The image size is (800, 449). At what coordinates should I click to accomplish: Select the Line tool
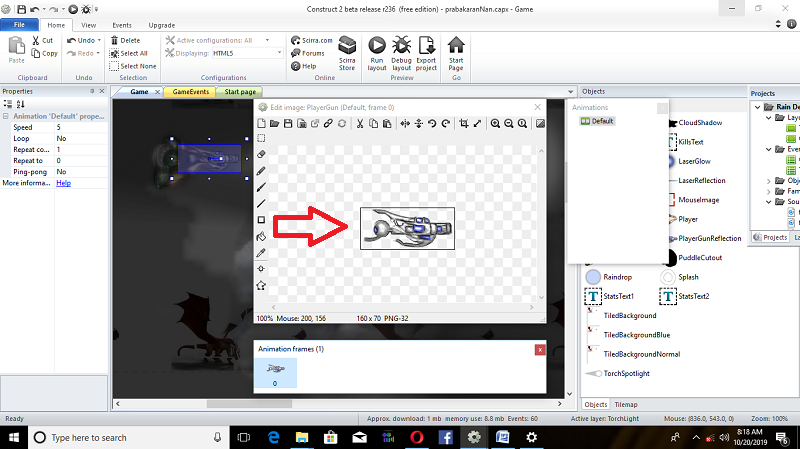point(261,204)
